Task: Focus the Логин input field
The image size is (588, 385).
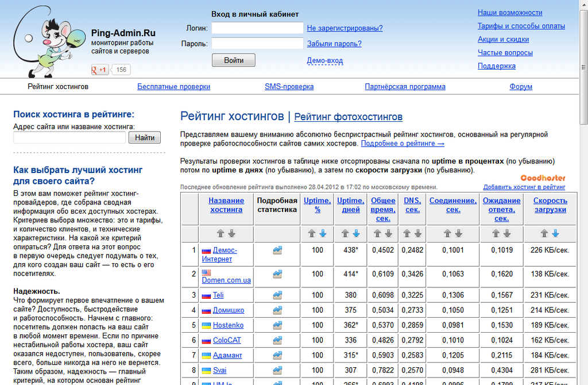Action: pyautogui.click(x=257, y=28)
